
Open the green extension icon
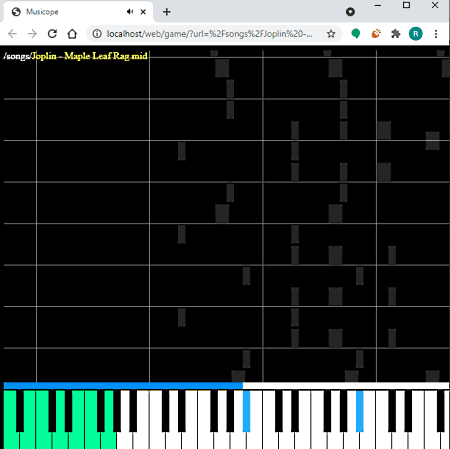(356, 34)
